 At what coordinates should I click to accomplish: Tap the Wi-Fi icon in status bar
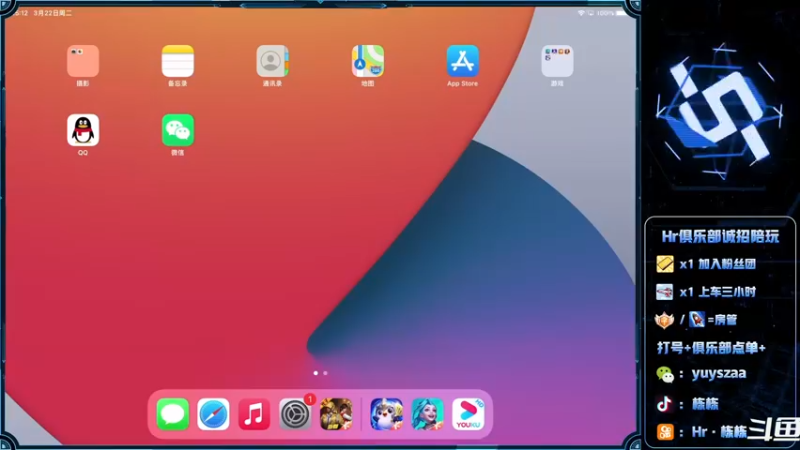point(581,13)
